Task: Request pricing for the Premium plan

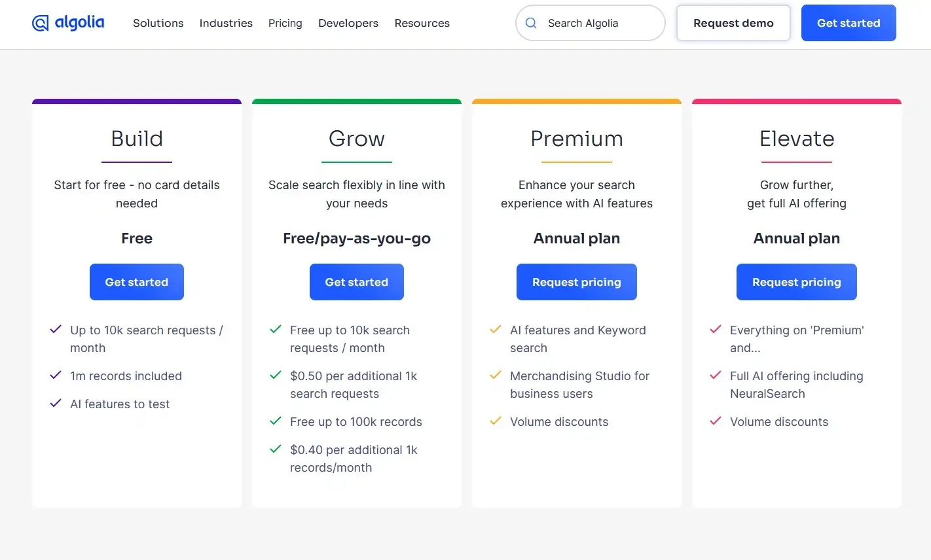Action: (x=577, y=282)
